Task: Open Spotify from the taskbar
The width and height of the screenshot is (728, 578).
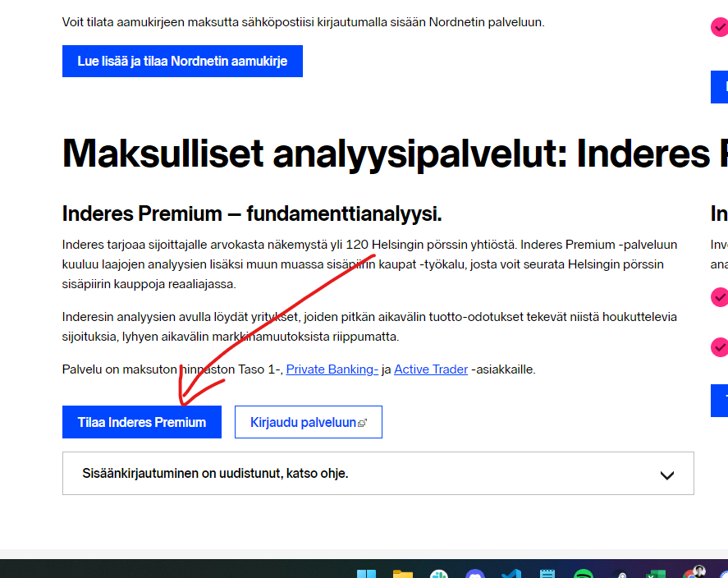Action: click(584, 574)
